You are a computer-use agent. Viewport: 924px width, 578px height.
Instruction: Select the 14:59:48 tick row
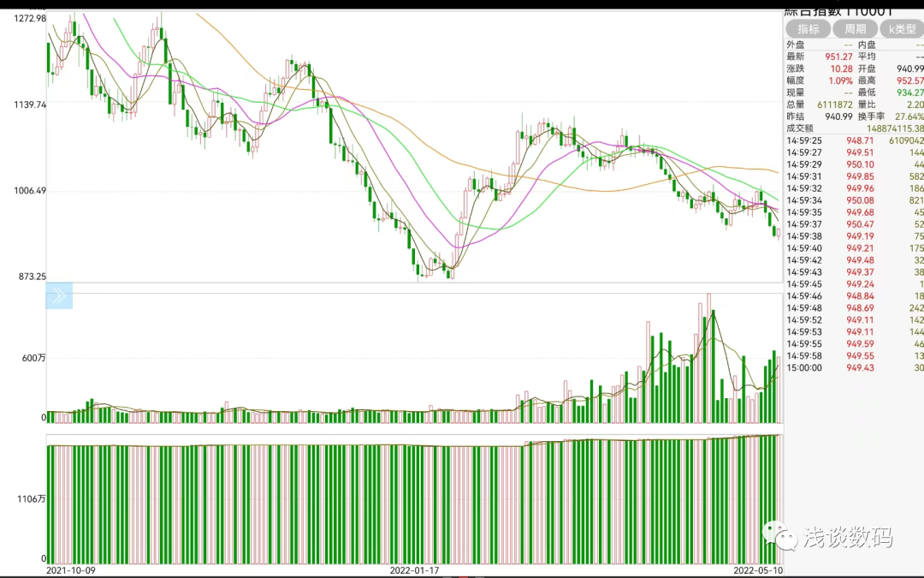pos(855,308)
